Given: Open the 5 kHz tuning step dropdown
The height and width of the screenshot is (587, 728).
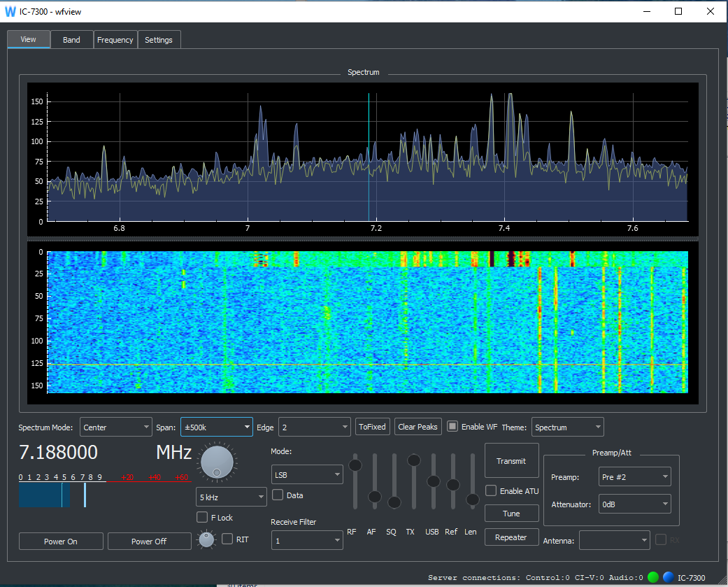Looking at the screenshot, I should 231,497.
